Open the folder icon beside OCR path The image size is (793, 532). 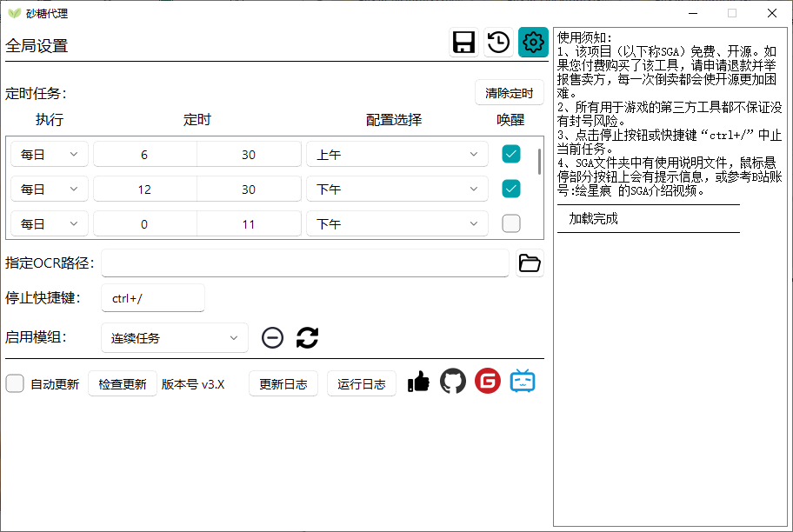[530, 263]
